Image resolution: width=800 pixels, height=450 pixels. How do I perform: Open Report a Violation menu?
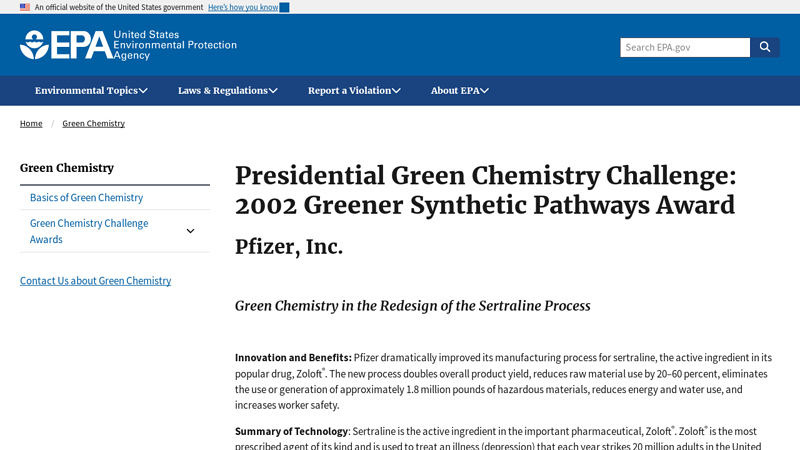pyautogui.click(x=354, y=91)
